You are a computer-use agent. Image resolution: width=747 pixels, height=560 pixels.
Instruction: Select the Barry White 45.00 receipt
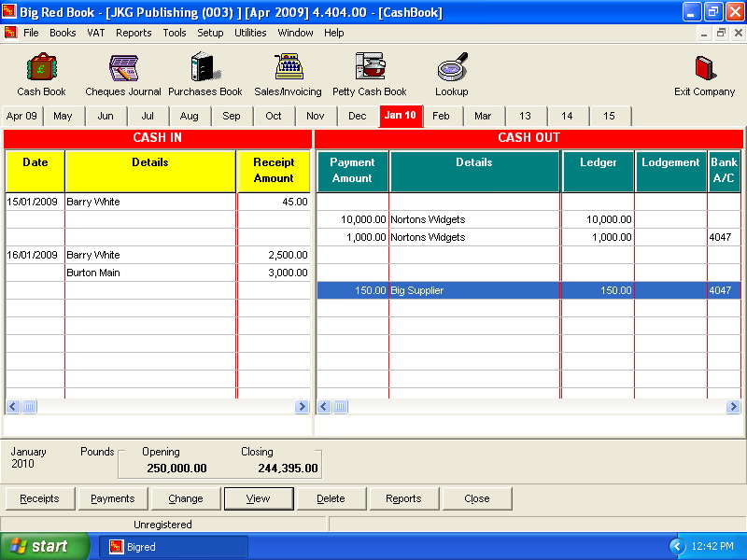(x=158, y=202)
